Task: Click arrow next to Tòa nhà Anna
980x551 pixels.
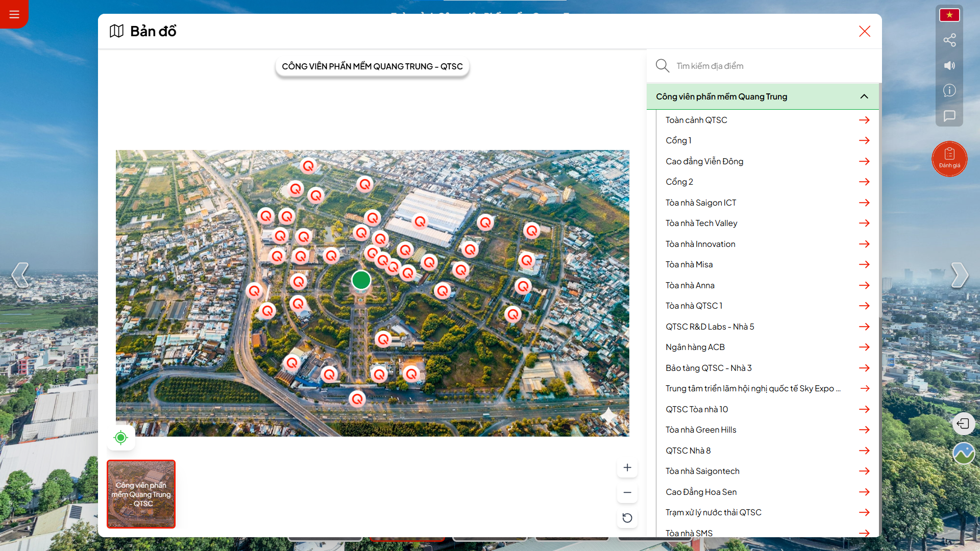Action: [864, 285]
